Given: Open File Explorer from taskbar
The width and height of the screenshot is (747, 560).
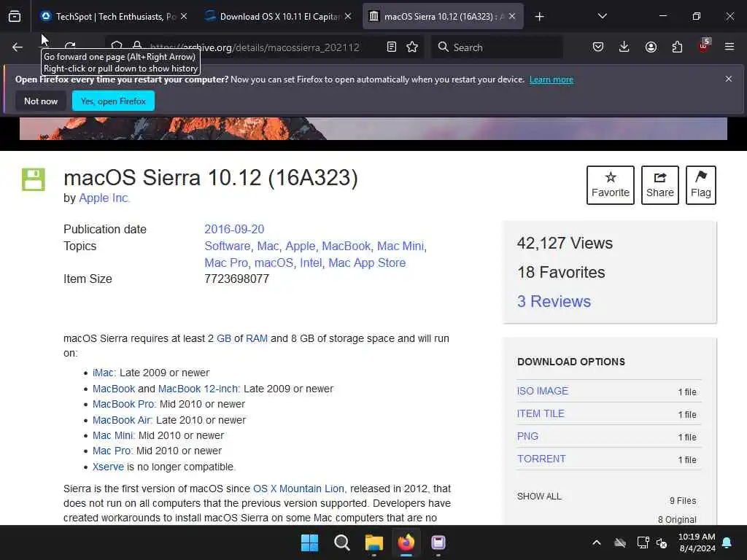Looking at the screenshot, I should click(x=374, y=542).
